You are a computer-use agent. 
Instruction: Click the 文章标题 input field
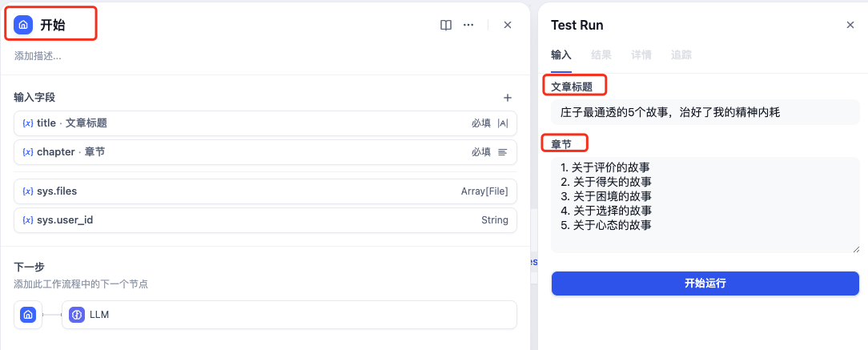click(x=705, y=112)
